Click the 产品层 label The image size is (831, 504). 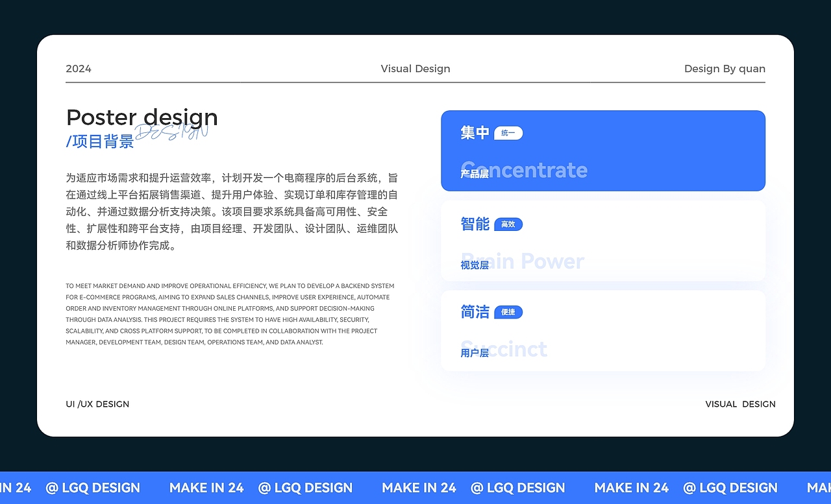point(475,174)
